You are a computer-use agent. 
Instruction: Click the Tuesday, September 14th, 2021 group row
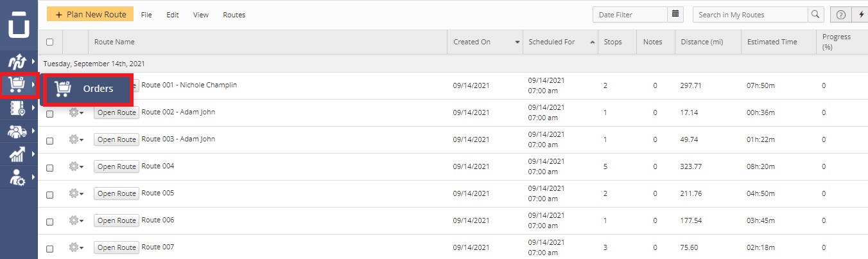453,64
